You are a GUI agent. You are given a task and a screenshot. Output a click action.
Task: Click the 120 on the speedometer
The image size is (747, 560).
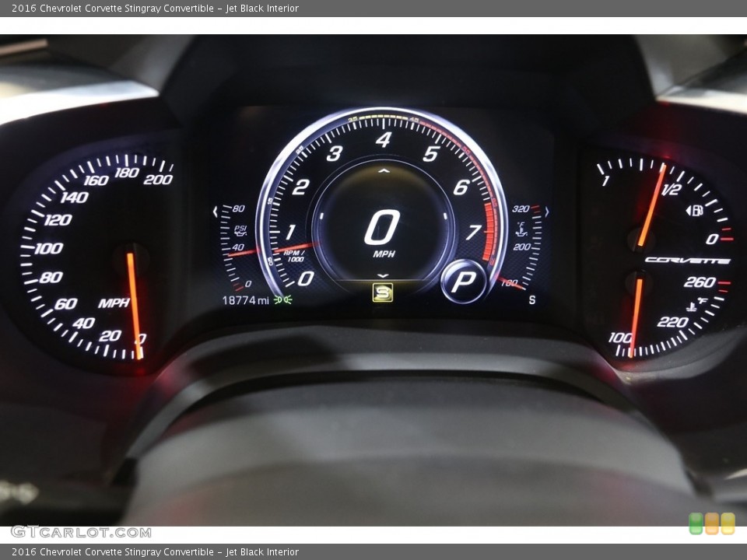(x=58, y=220)
